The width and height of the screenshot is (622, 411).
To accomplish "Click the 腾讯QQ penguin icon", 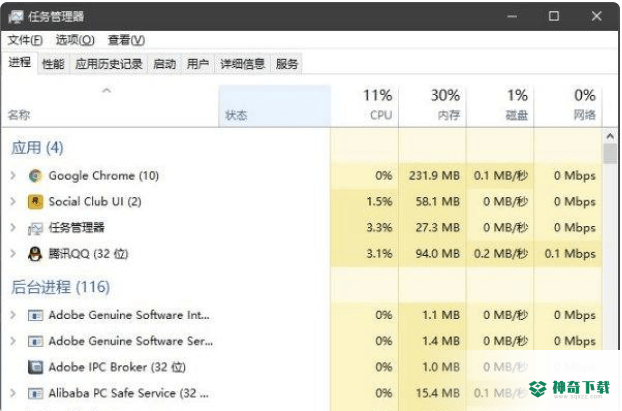I will point(35,254).
